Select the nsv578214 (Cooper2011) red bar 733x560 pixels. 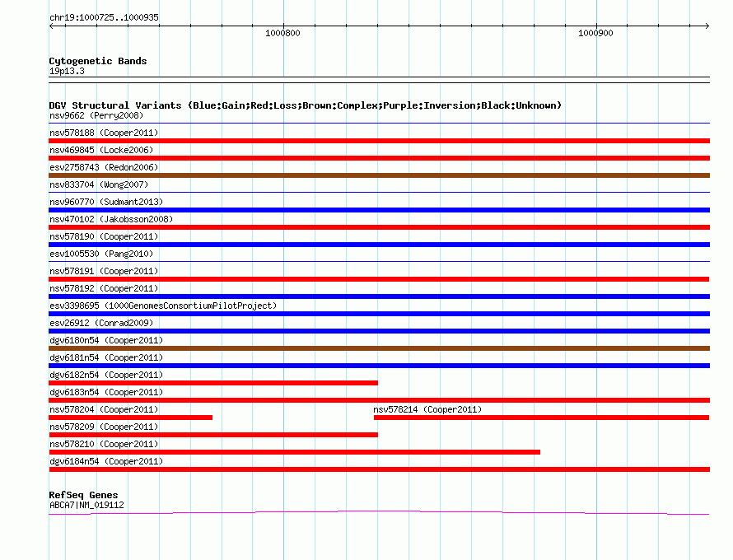[x=541, y=418]
